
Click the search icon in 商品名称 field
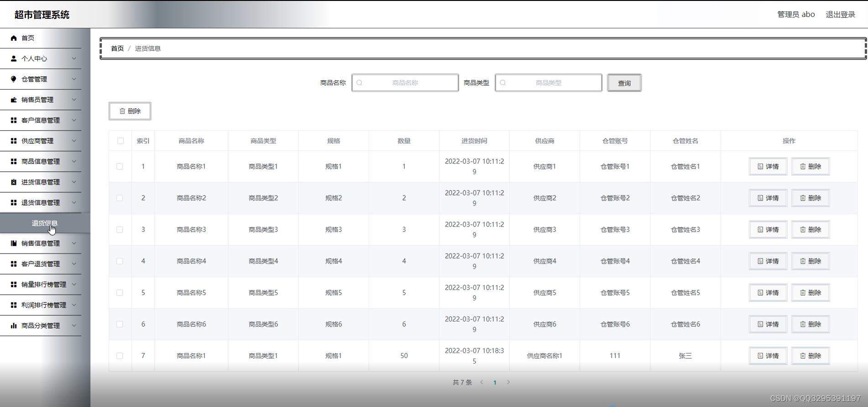point(359,83)
